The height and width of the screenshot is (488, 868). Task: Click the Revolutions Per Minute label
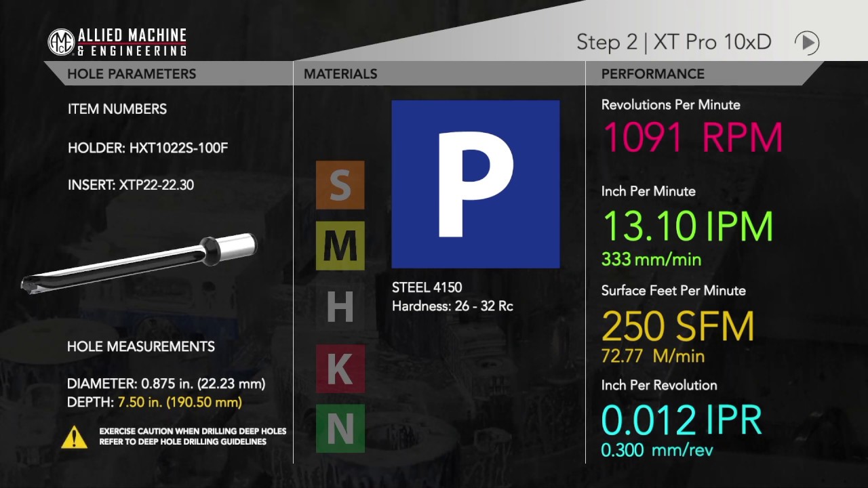671,104
